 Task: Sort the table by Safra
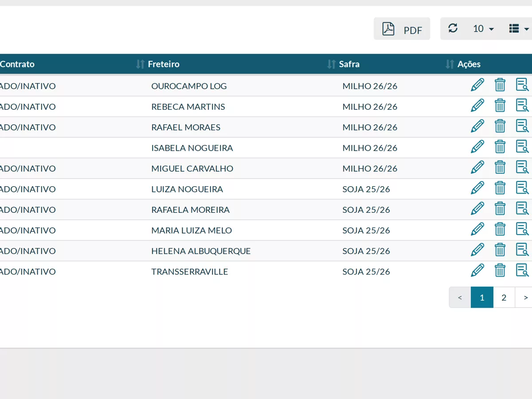[x=349, y=64]
